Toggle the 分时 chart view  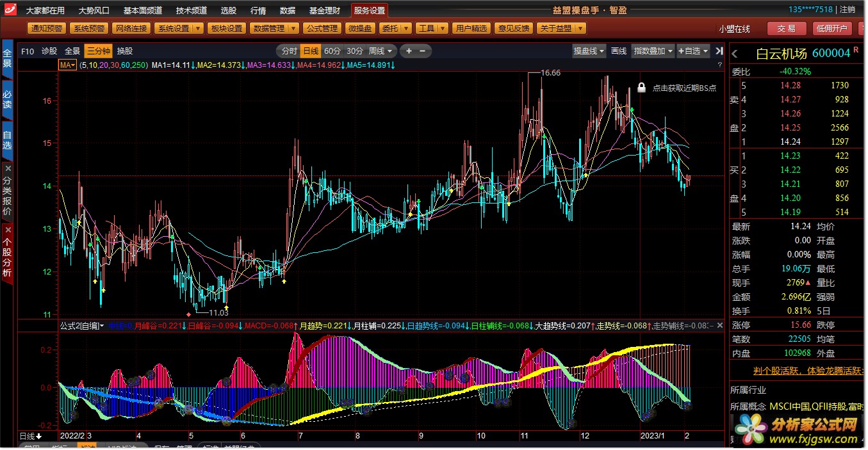(x=289, y=51)
